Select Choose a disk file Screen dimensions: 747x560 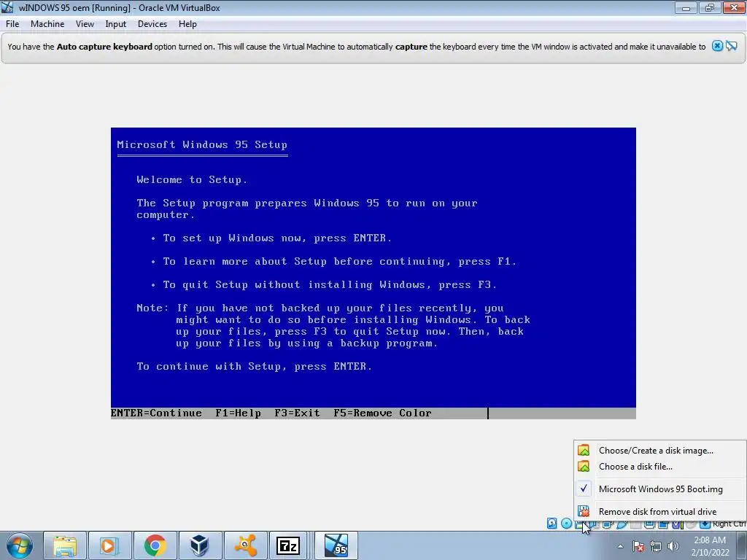(x=659, y=467)
